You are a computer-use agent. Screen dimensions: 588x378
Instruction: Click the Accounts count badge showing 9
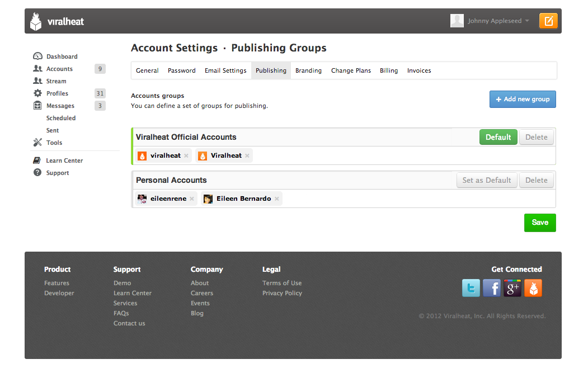[x=100, y=69]
